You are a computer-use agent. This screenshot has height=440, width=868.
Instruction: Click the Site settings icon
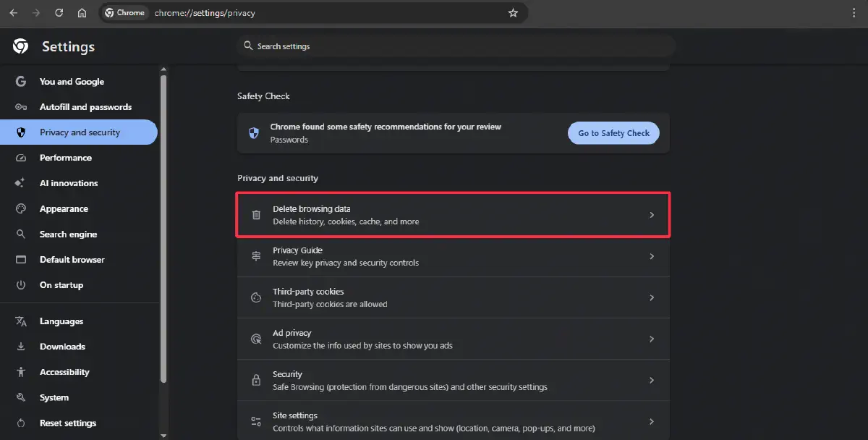tap(256, 420)
